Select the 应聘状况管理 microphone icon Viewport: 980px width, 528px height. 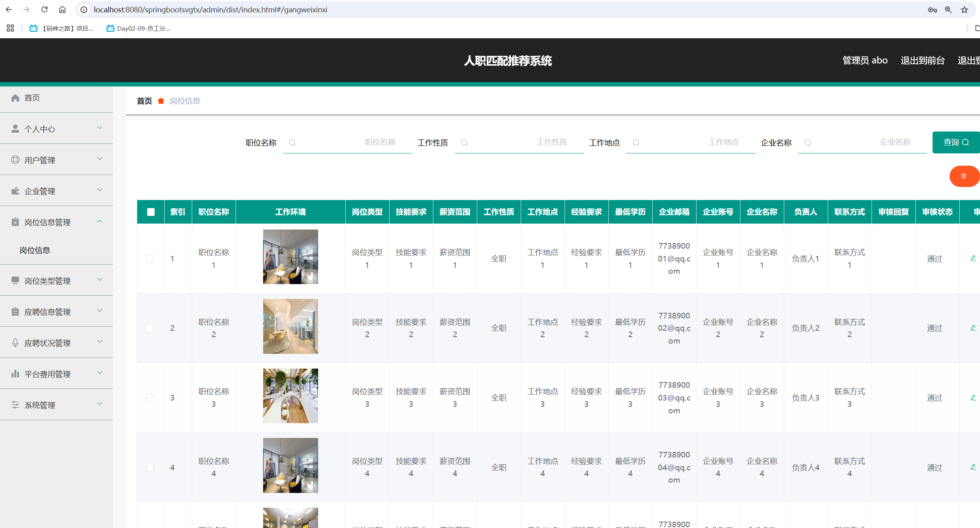pyautogui.click(x=15, y=342)
